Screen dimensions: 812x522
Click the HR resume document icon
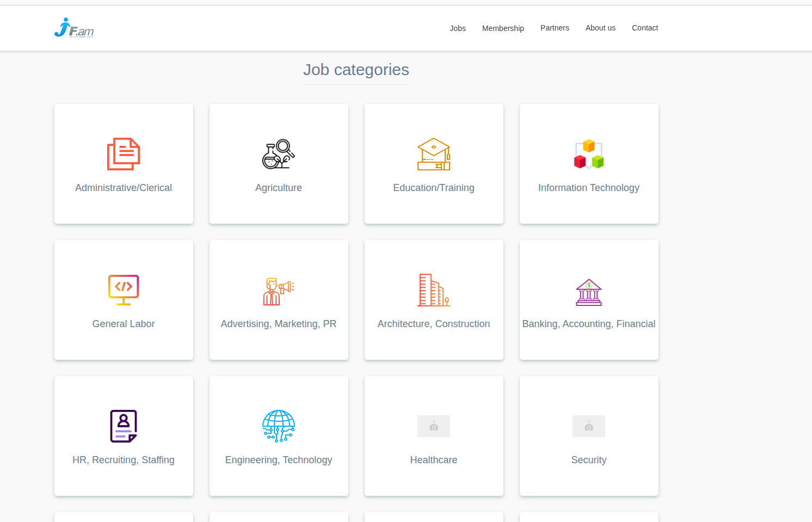pos(124,426)
